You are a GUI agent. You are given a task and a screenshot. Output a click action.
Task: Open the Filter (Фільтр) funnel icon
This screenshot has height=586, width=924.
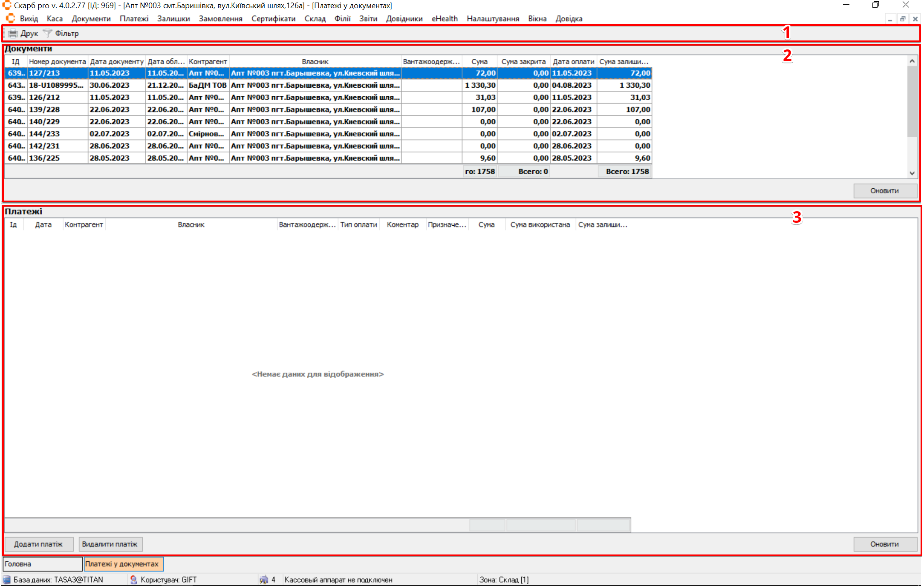click(x=48, y=33)
